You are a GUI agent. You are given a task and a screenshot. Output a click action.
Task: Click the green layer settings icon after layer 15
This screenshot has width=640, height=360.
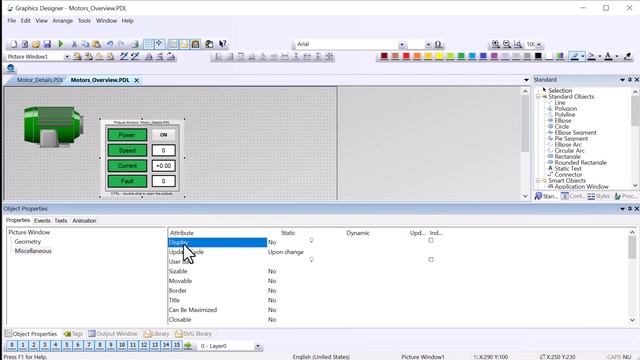coord(188,346)
